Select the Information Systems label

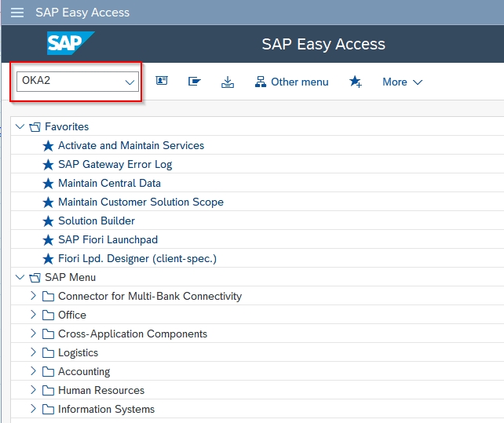tap(107, 410)
